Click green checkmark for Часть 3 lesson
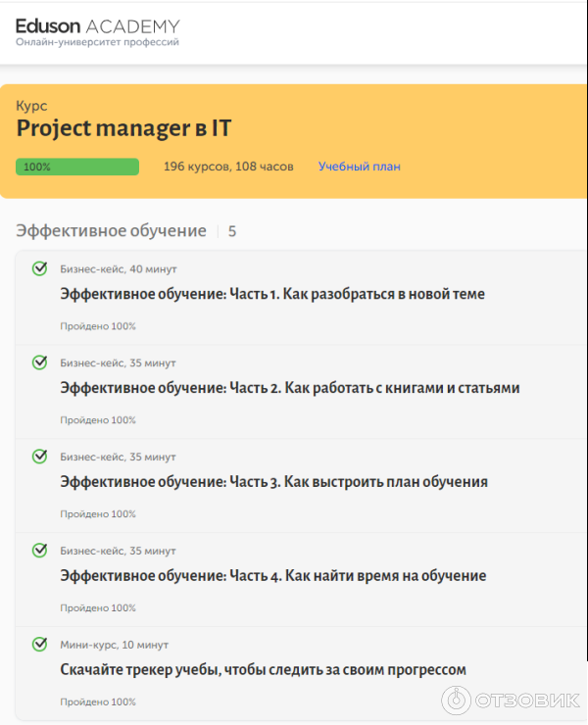 click(x=39, y=457)
